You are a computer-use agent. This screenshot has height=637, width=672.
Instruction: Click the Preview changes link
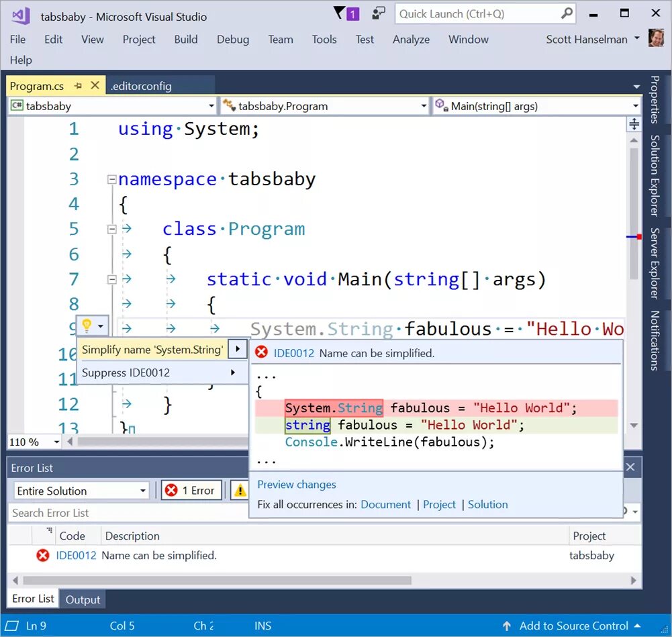[297, 485]
